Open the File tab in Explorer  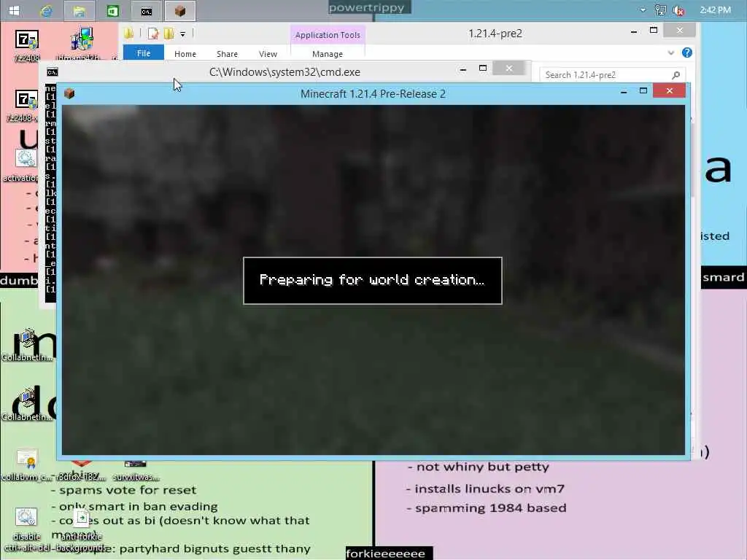144,53
